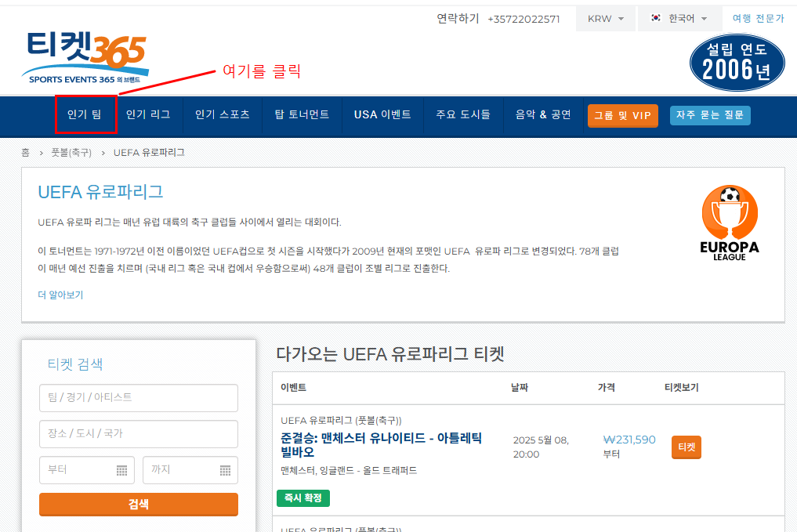Screen dimensions: 797x532
Task: Click the orange 검색 button
Action: click(x=138, y=505)
